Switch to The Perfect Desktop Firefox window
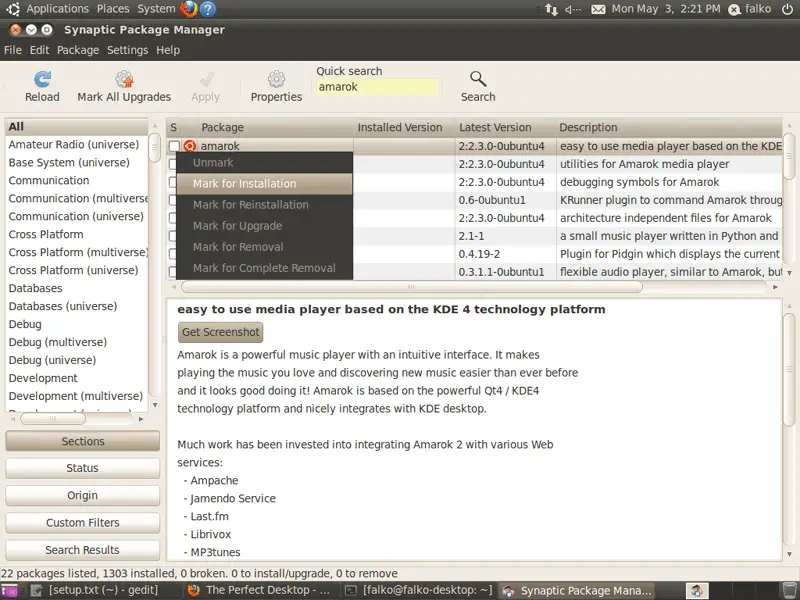 (259, 590)
